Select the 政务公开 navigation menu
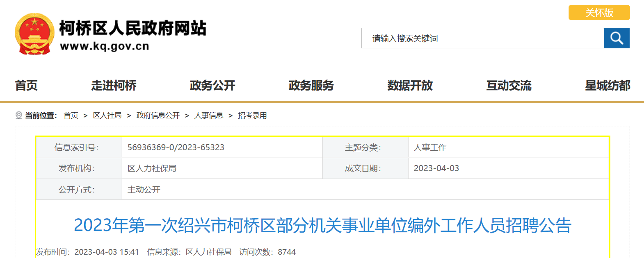 click(x=212, y=85)
